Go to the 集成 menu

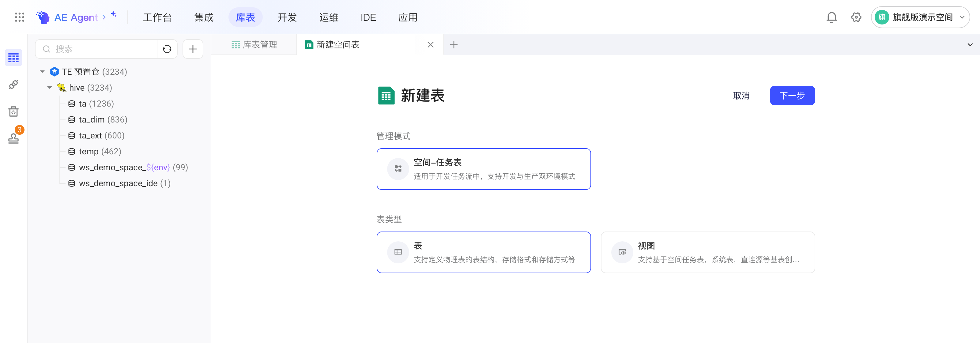point(204,17)
